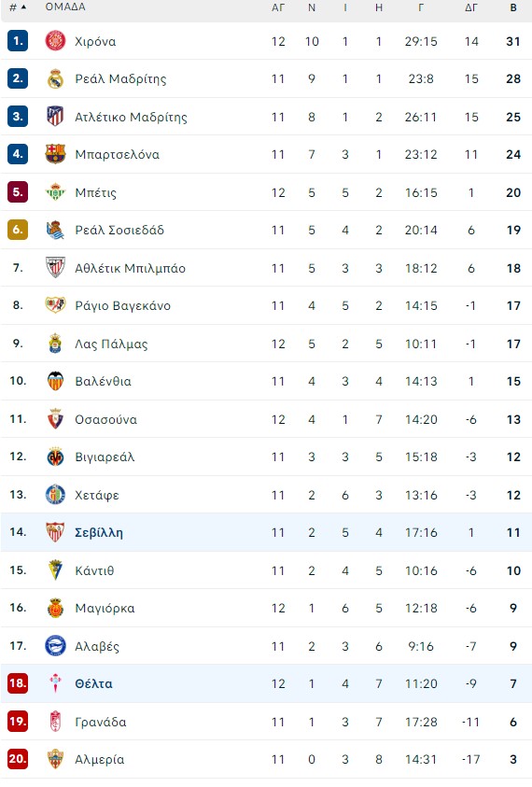Open the Γρανάδα team link
532x787 pixels.
pyautogui.click(x=101, y=722)
